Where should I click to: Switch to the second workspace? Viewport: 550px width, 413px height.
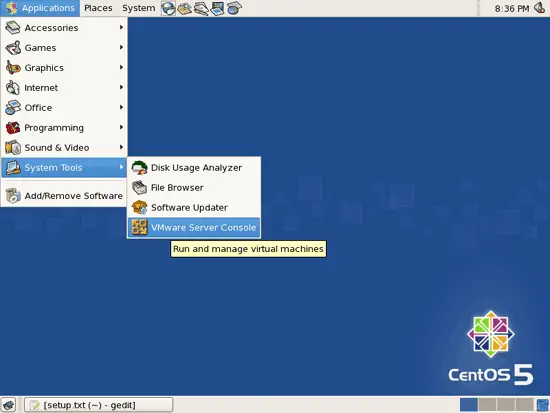click(487, 405)
